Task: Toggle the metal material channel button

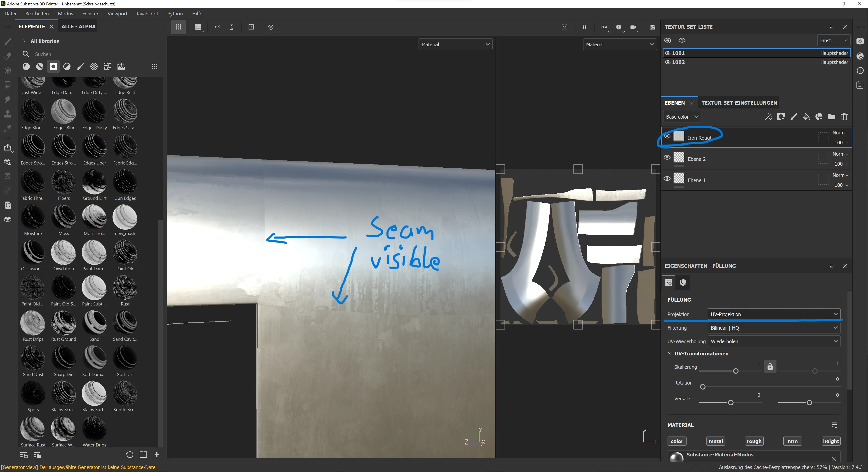Action: coord(715,441)
